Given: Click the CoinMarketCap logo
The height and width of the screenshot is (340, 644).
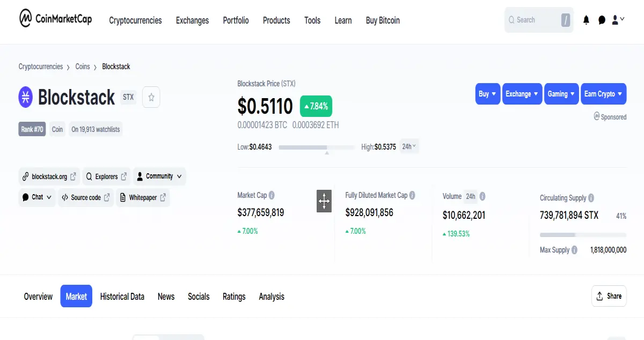Looking at the screenshot, I should click(x=55, y=19).
